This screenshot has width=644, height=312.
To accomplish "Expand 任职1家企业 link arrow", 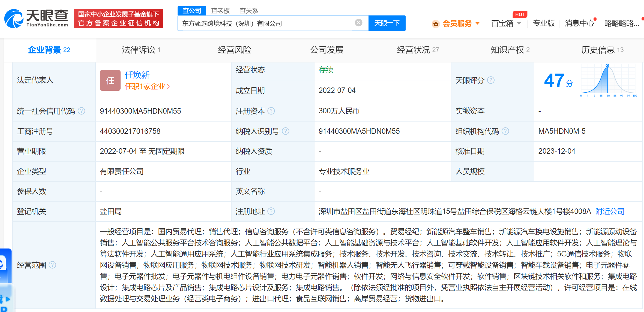I will click(x=168, y=86).
